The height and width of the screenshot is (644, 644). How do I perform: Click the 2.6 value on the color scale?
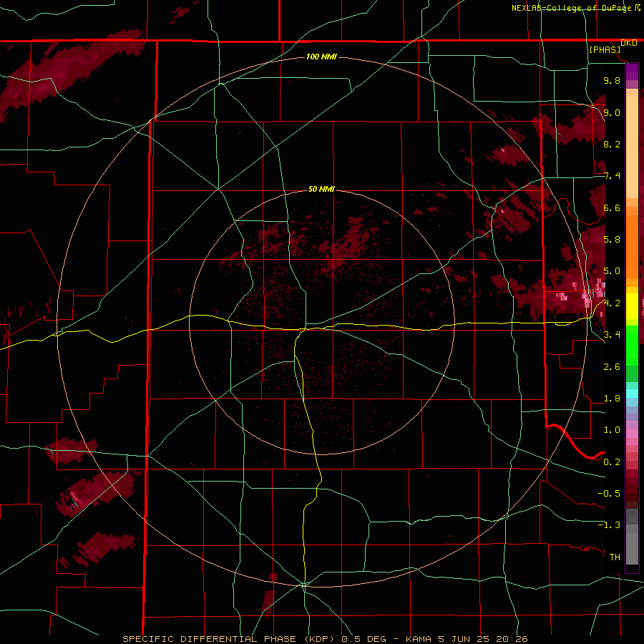coord(612,366)
